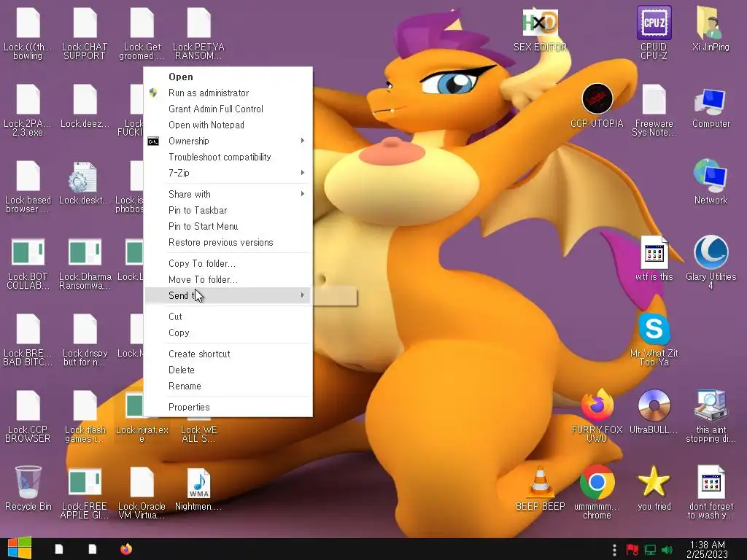Select the Lock.CHAT SUPPORT file icon
This screenshot has height=560, width=747.
pyautogui.click(x=85, y=23)
